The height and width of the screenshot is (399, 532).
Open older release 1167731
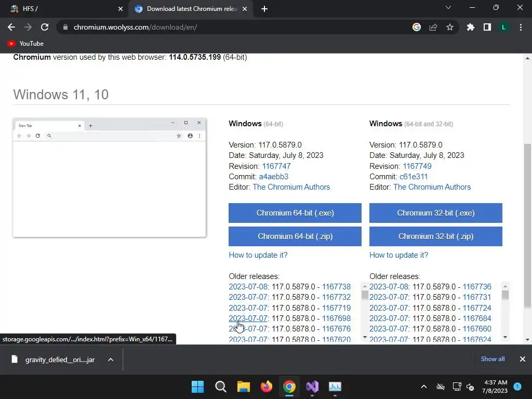(477, 297)
